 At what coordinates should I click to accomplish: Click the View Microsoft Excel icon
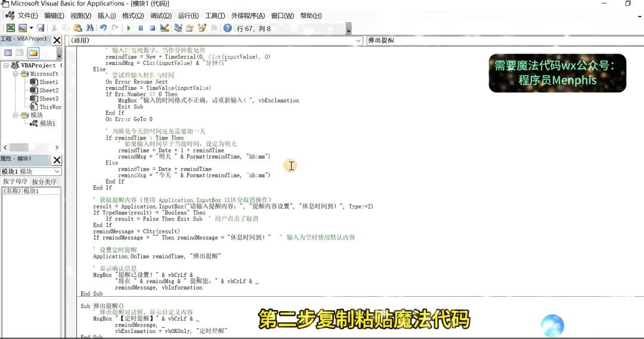pyautogui.click(x=10, y=28)
